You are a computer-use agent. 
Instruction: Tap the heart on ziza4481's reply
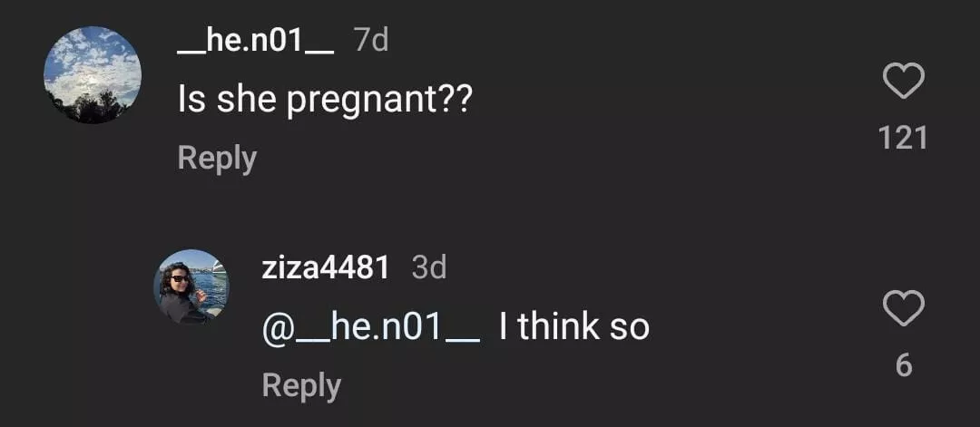point(903,310)
